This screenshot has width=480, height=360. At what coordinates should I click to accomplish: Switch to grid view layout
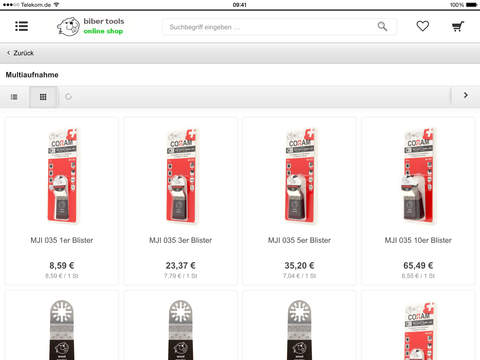[43, 97]
